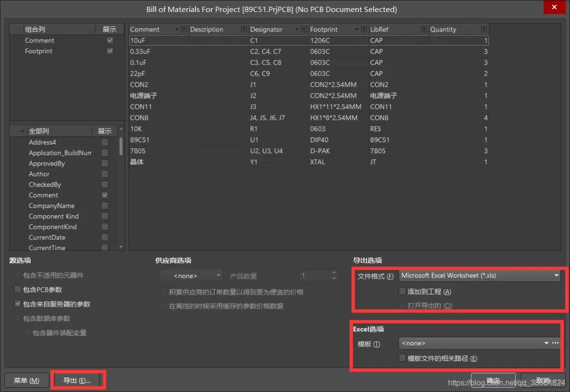The width and height of the screenshot is (570, 392).
Task: Click the 导出 (E)... export button
Action: (77, 380)
